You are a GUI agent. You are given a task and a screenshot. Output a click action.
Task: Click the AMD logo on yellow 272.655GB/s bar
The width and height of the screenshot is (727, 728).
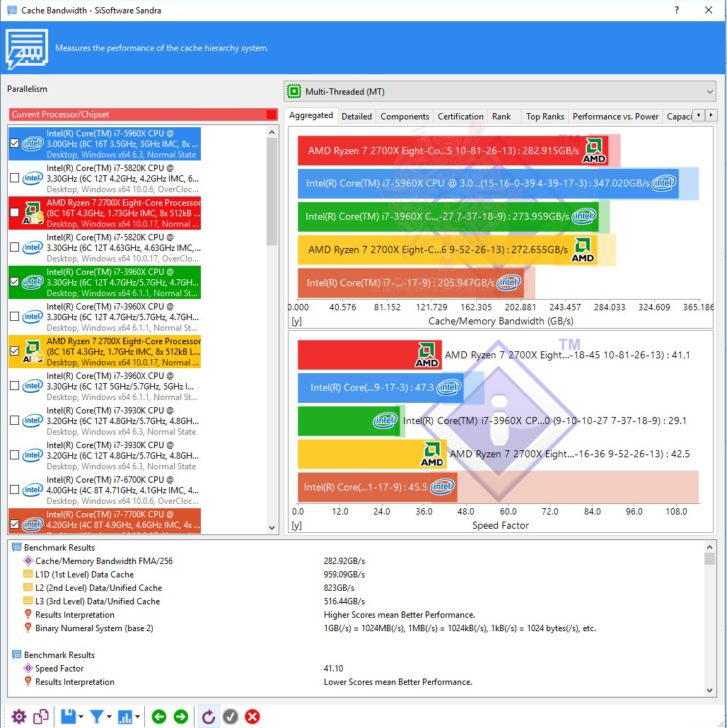tap(583, 249)
